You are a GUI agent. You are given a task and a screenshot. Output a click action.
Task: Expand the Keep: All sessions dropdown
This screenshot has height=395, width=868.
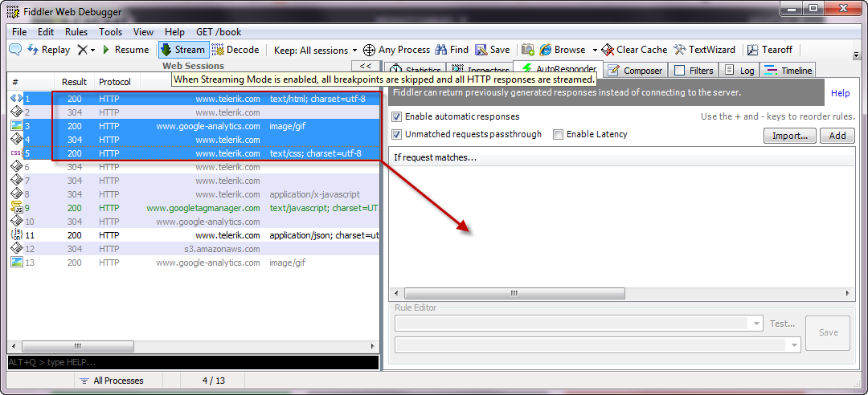click(316, 51)
